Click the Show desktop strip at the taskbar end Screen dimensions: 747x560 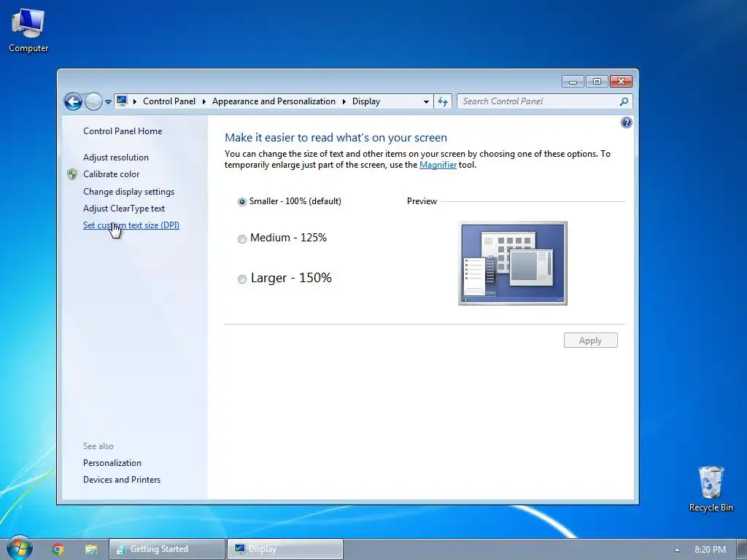[742, 549]
